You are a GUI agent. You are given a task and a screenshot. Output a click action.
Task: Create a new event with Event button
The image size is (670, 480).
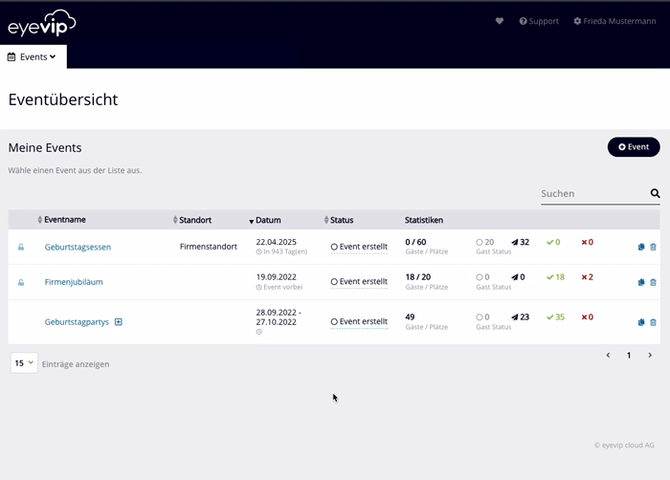tap(633, 147)
